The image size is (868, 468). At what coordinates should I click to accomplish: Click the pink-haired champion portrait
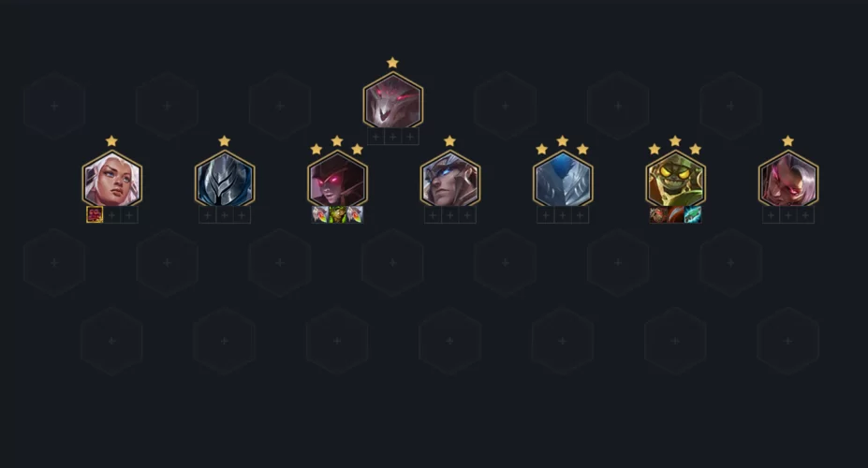[788, 179]
